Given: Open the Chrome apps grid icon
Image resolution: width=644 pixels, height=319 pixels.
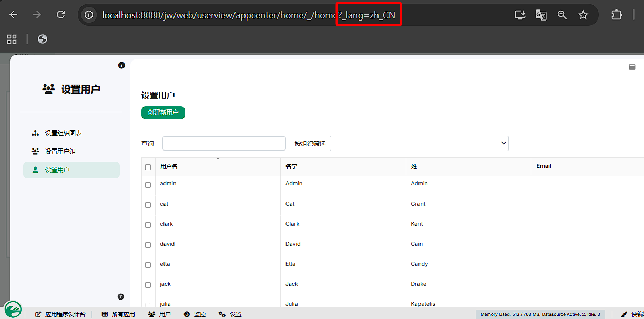Looking at the screenshot, I should pyautogui.click(x=12, y=39).
